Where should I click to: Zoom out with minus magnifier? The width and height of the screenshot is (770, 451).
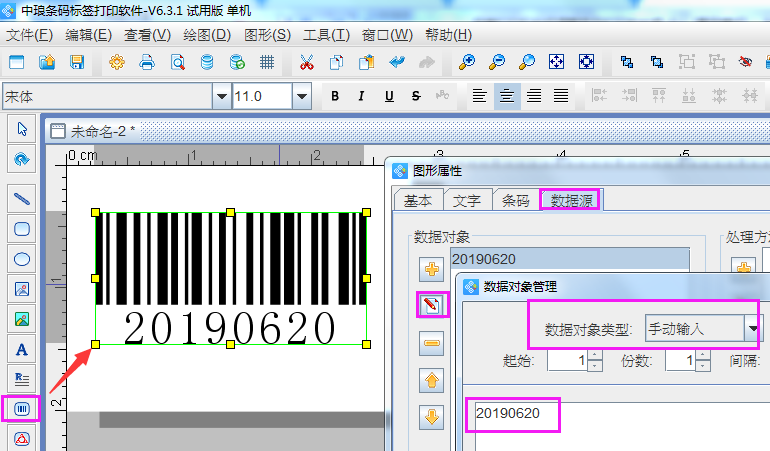point(497,62)
